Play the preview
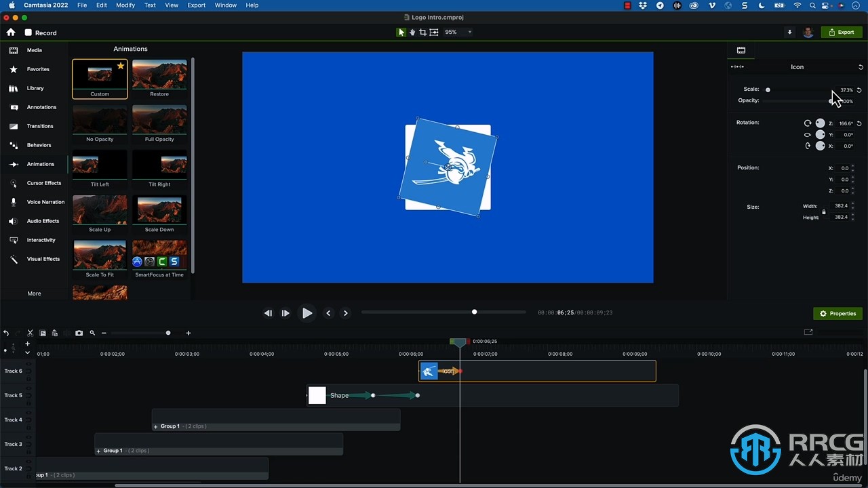Screen dimensions: 868x488 307,313
